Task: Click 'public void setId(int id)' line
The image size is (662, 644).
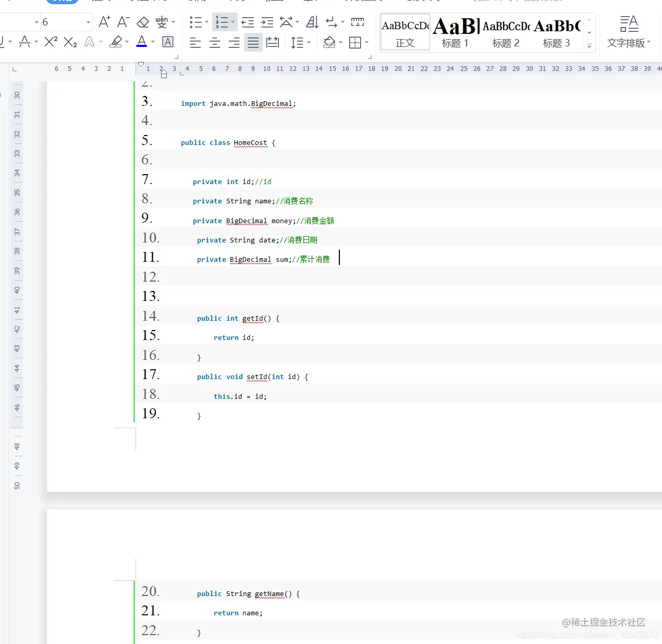Action: tap(252, 377)
